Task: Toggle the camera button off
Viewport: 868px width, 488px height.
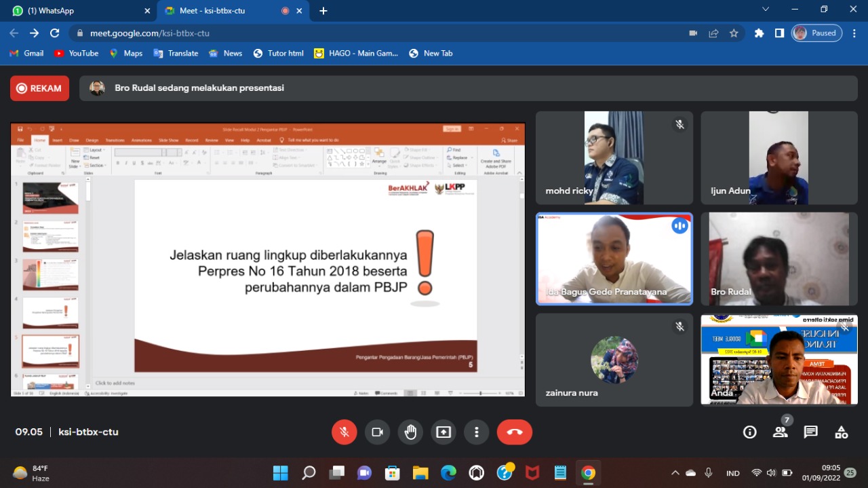Action: tap(377, 432)
